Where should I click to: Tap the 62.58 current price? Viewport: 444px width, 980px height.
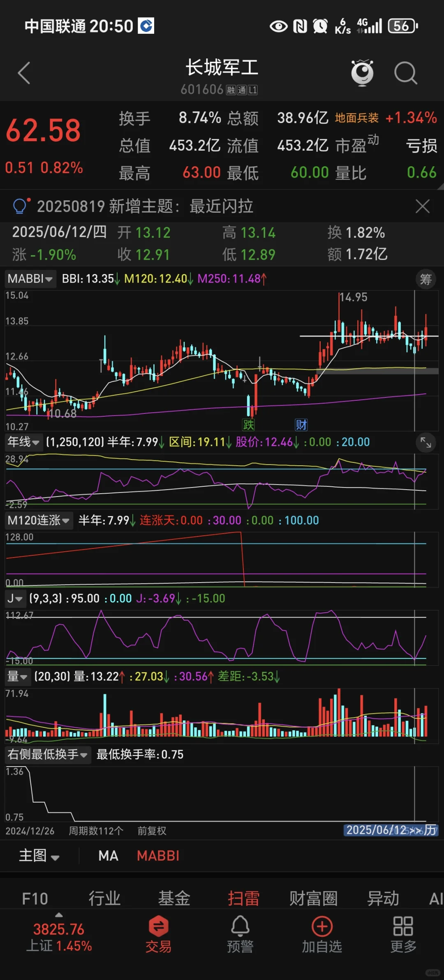click(x=43, y=130)
